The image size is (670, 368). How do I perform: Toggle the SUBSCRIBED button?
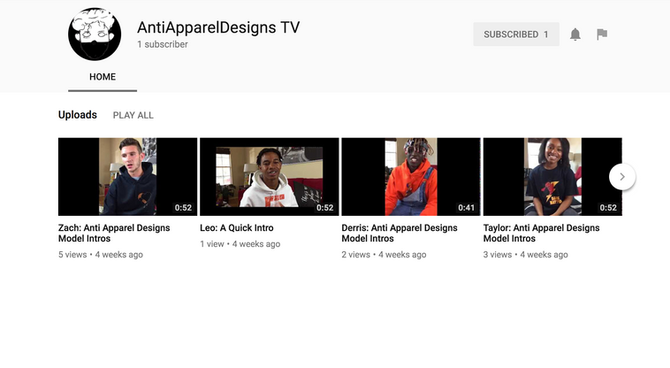(x=516, y=34)
